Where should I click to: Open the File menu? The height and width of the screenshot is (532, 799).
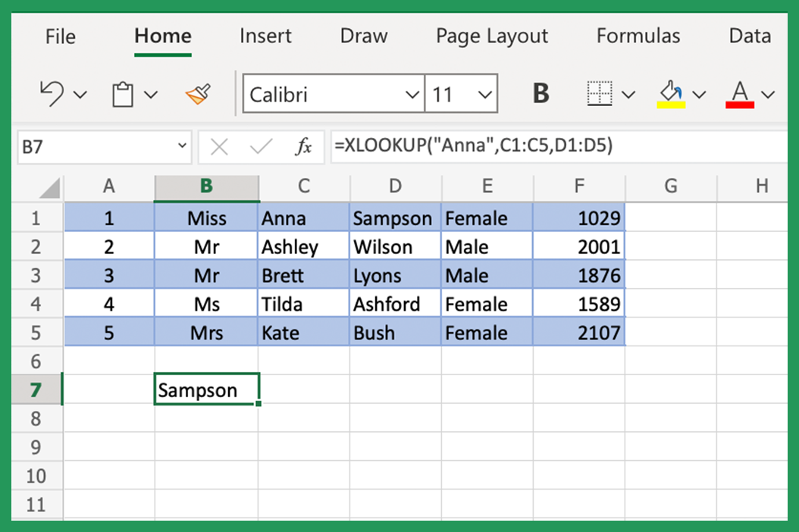(x=60, y=36)
